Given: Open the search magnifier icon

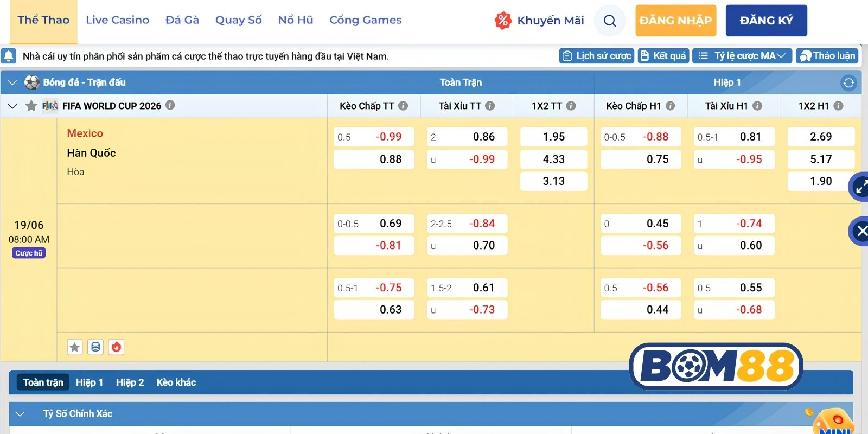Looking at the screenshot, I should tap(610, 21).
